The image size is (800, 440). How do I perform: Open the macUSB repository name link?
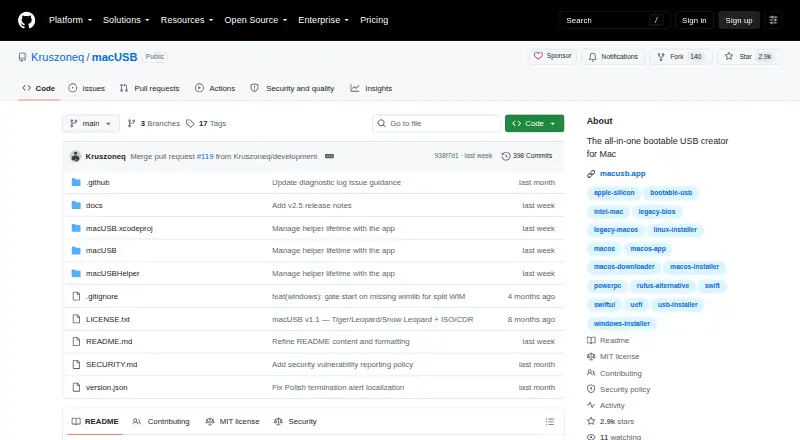point(114,57)
